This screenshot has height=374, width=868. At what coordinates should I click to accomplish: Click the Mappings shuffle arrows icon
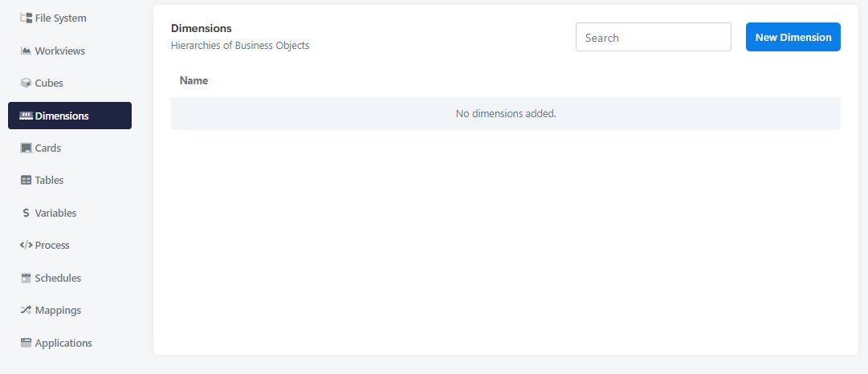[x=26, y=311]
